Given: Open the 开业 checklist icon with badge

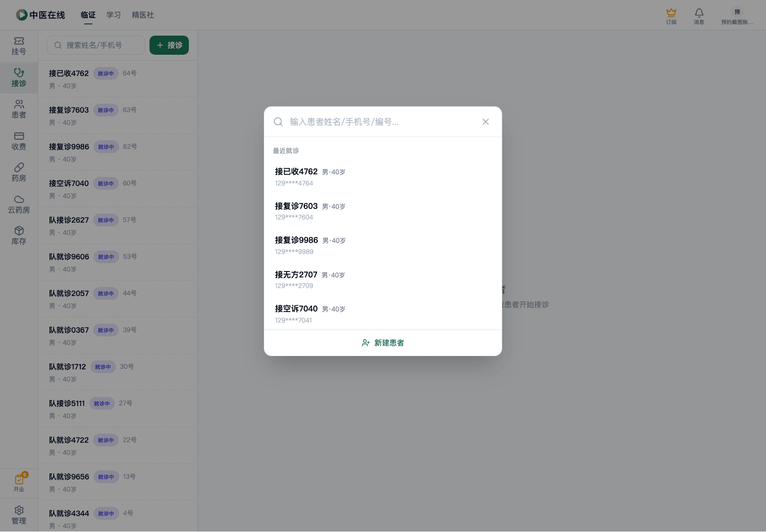Looking at the screenshot, I should click(19, 483).
